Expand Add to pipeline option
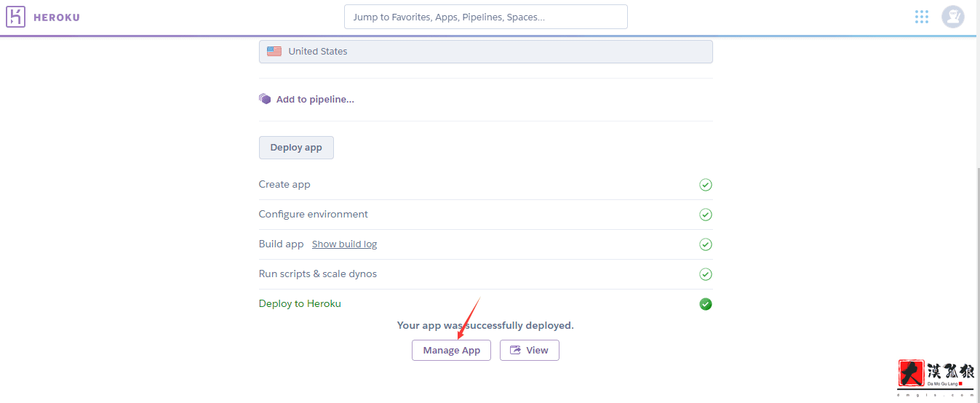This screenshot has width=980, height=403. click(315, 100)
